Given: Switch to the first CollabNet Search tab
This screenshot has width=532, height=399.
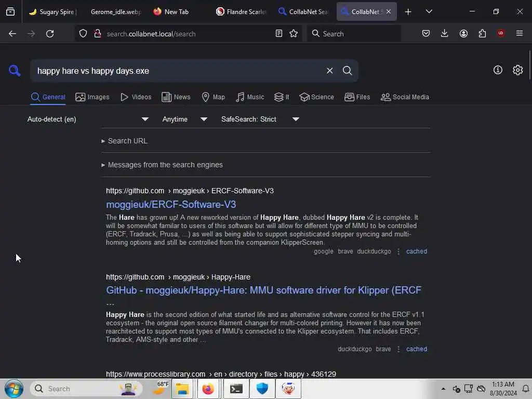Looking at the screenshot, I should click(x=303, y=11).
